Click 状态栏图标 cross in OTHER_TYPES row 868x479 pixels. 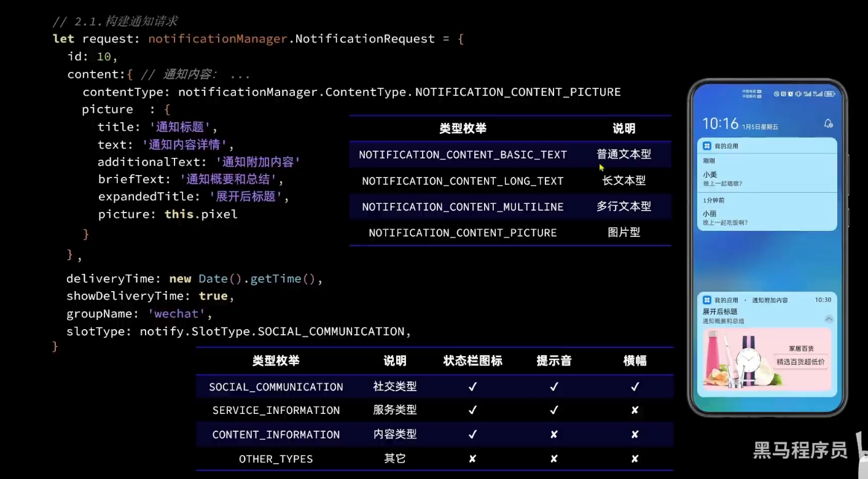[472, 459]
